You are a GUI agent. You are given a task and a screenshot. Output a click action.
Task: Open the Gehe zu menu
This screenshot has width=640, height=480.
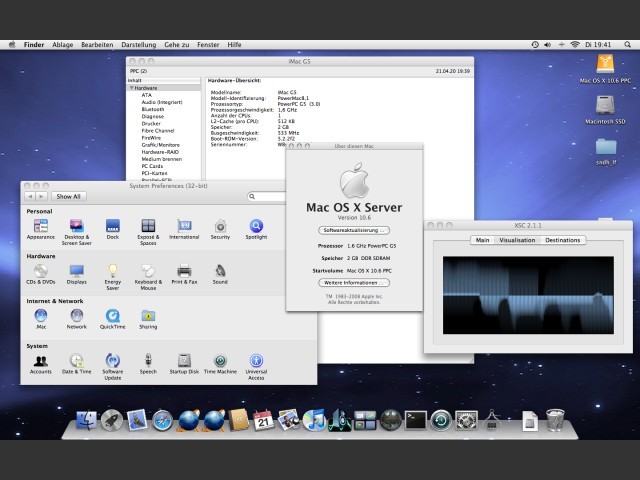click(177, 44)
